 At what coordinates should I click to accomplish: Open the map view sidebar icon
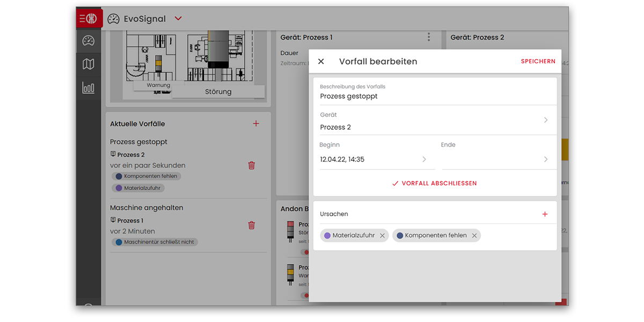[89, 64]
